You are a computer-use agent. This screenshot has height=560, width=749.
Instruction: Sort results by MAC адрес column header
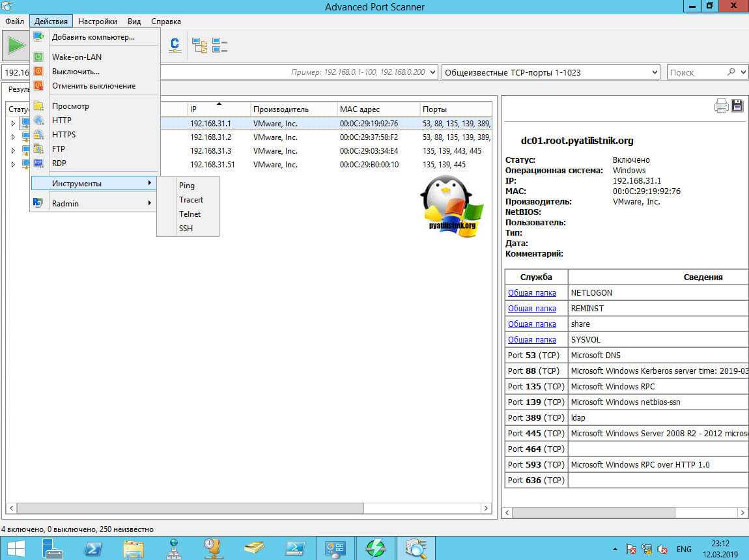click(360, 109)
